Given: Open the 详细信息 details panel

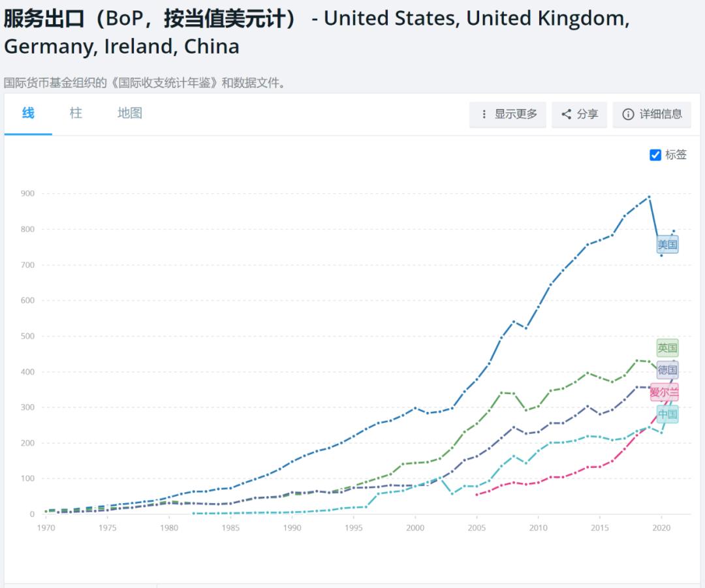Looking at the screenshot, I should pyautogui.click(x=652, y=114).
